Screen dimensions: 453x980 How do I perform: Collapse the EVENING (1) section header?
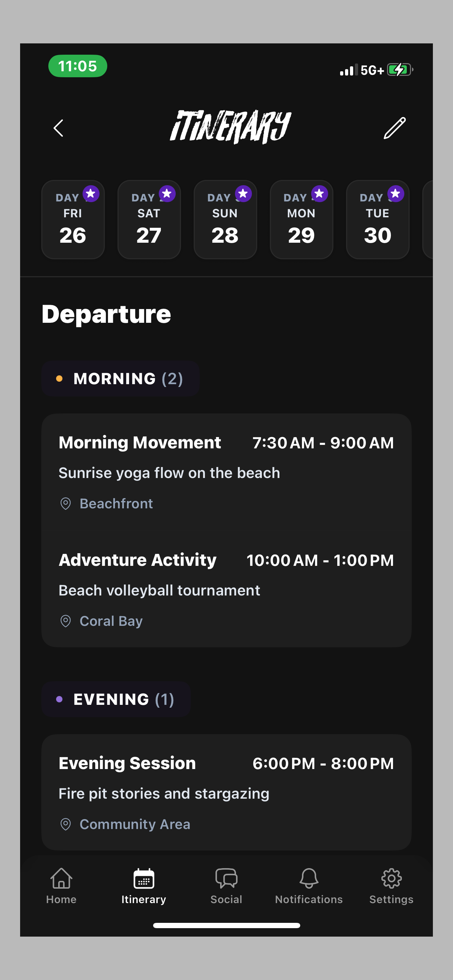pos(116,699)
